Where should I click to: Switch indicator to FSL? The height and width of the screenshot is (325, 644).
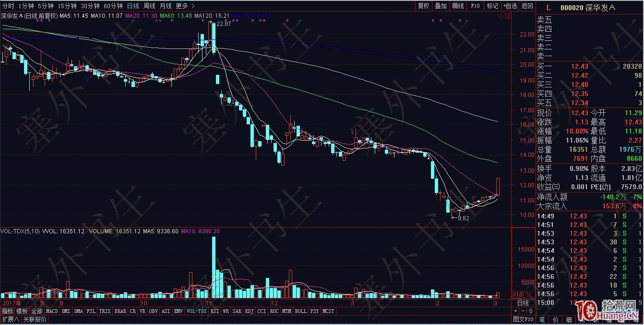click(x=91, y=311)
